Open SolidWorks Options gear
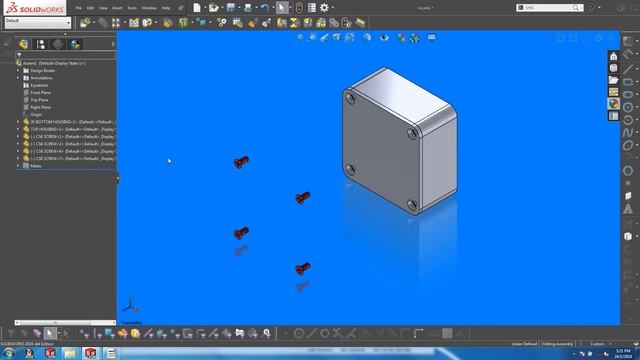This screenshot has height=360, width=640. coord(324,7)
